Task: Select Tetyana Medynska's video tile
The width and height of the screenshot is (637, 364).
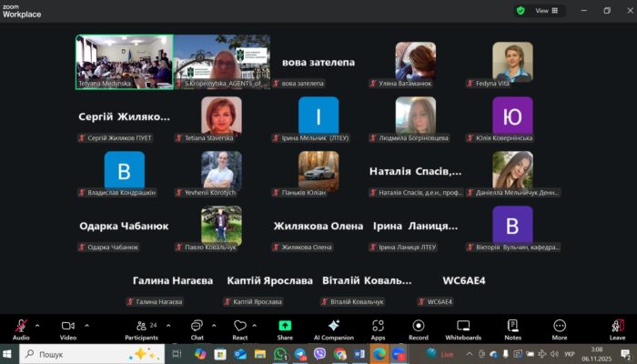Action: tap(124, 61)
